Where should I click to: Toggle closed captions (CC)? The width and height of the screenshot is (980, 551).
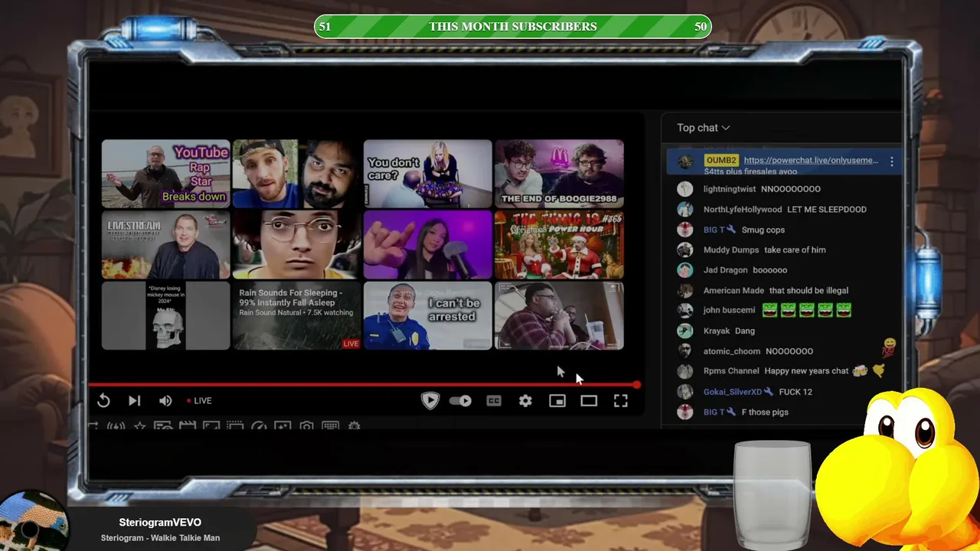(x=494, y=400)
